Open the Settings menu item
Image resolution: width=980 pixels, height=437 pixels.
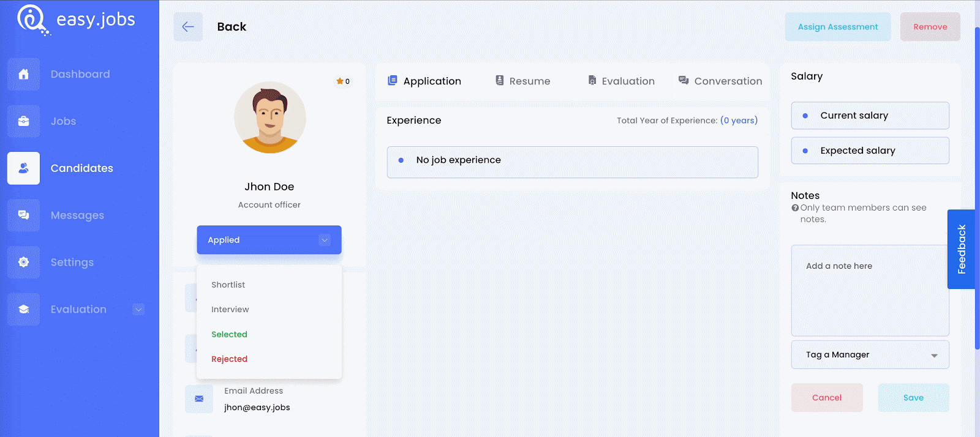coord(72,262)
